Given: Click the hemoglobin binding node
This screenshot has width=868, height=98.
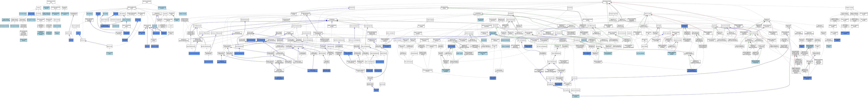Looking at the screenshot, I should click(x=31, y=20).
